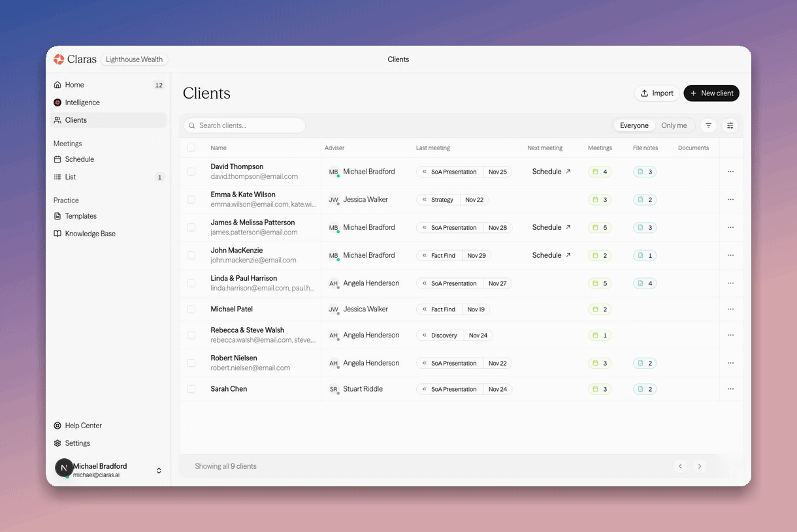Open David Thompson's SoA Presentation Nov 25 meeting
This screenshot has width=797, height=532.
[x=464, y=172]
